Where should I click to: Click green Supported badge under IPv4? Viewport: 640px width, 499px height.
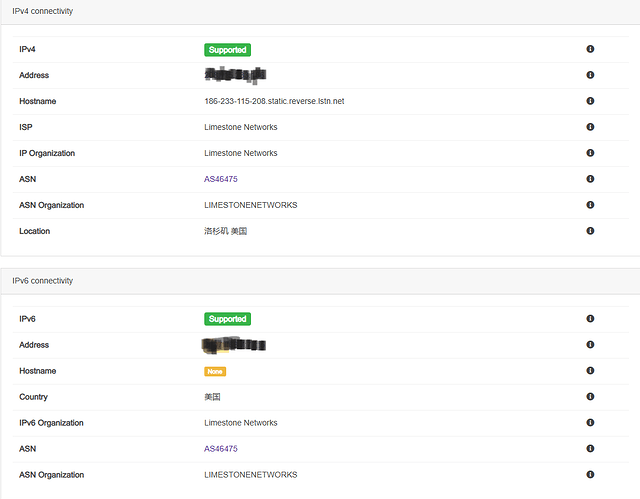pyautogui.click(x=227, y=49)
